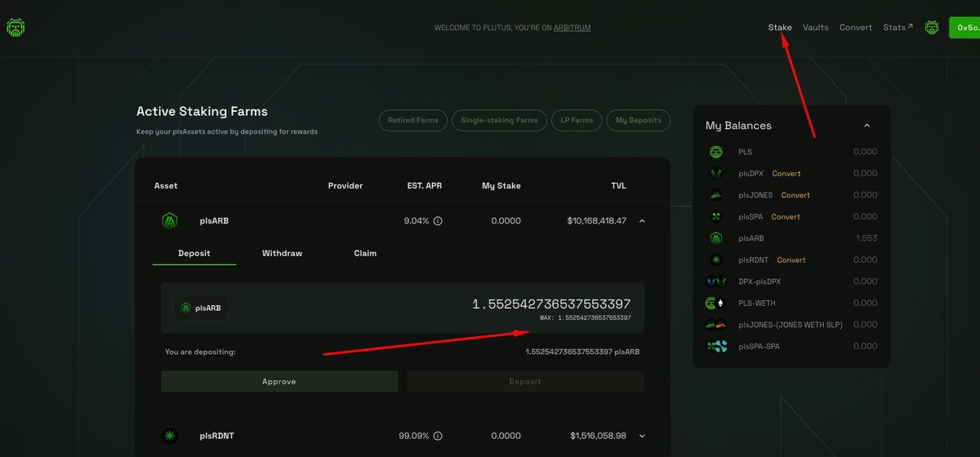Image resolution: width=980 pixels, height=457 pixels.
Task: Click the MAX amount link
Action: point(586,317)
